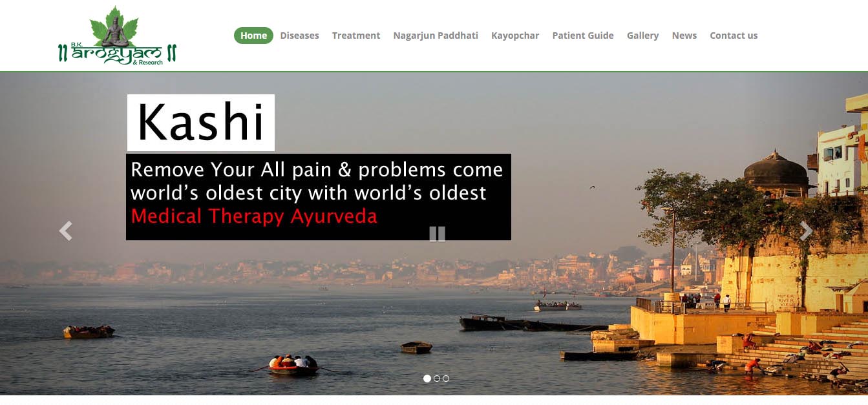Go to previous slide with left arrow

[65, 231]
